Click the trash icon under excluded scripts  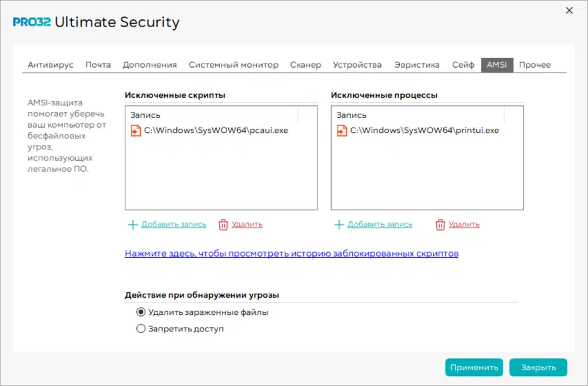[223, 224]
